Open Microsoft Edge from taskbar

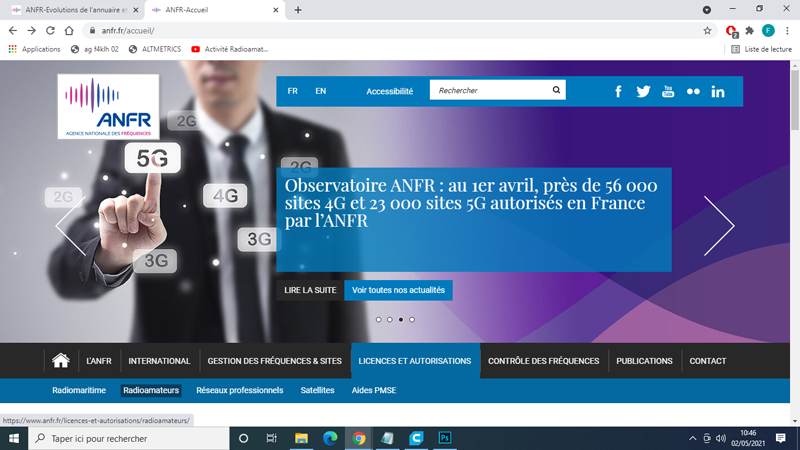pos(330,438)
